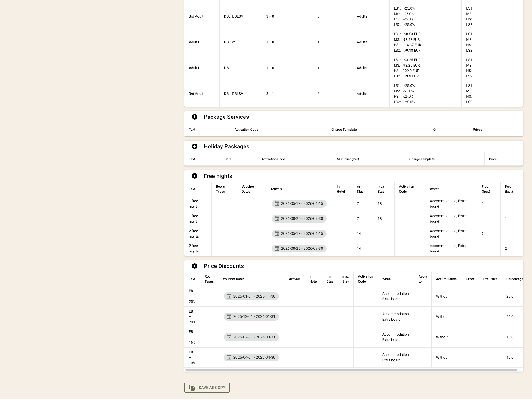Open voucher dates 2025-12-01 - 2026-01-31 picker
Viewport: 532px width, 400px height.
251,316
